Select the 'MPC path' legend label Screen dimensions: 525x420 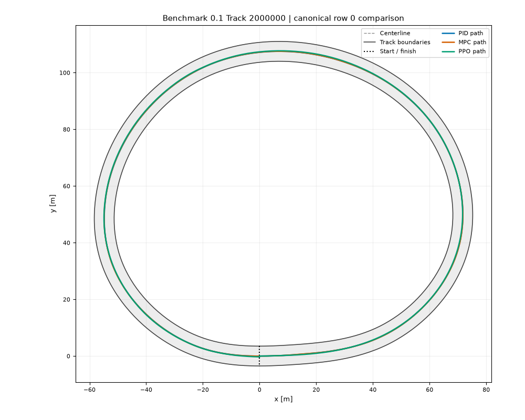[x=472, y=42]
